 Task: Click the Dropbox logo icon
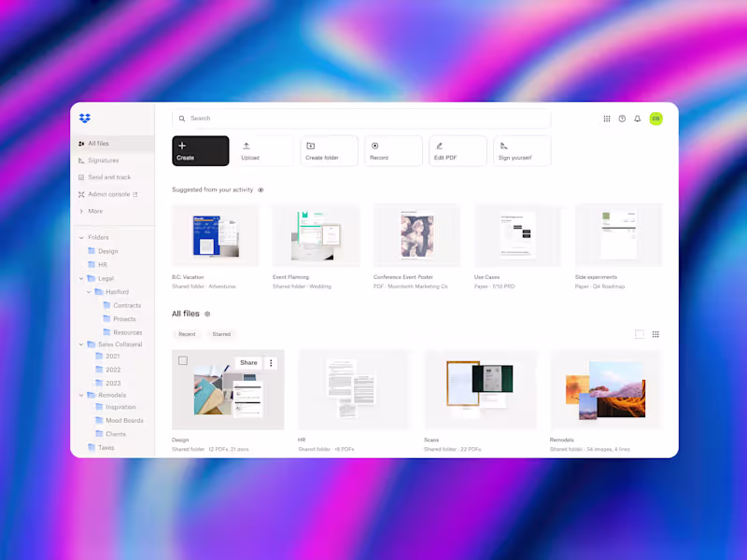[85, 119]
